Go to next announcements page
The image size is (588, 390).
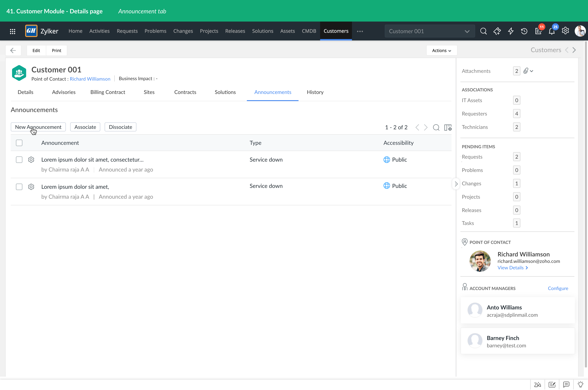click(426, 127)
